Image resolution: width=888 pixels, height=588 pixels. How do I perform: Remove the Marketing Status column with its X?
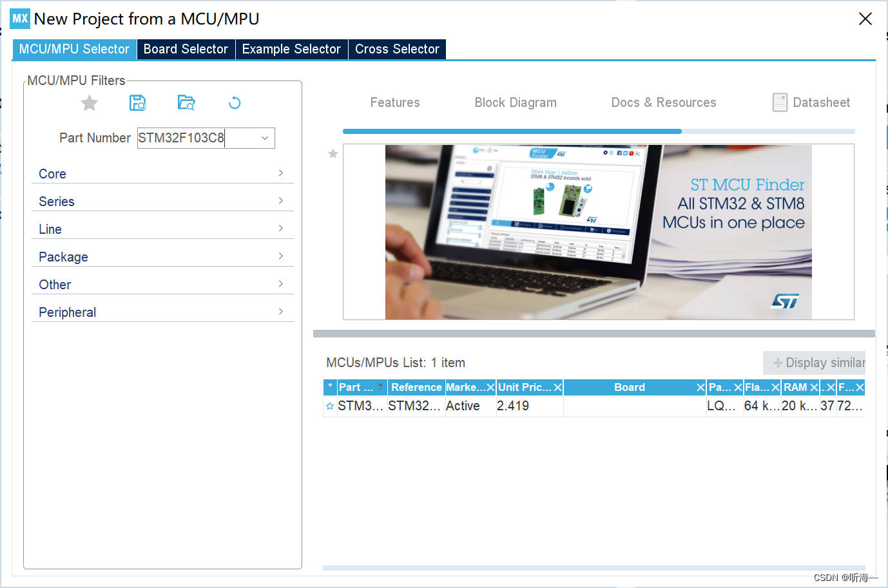point(490,388)
